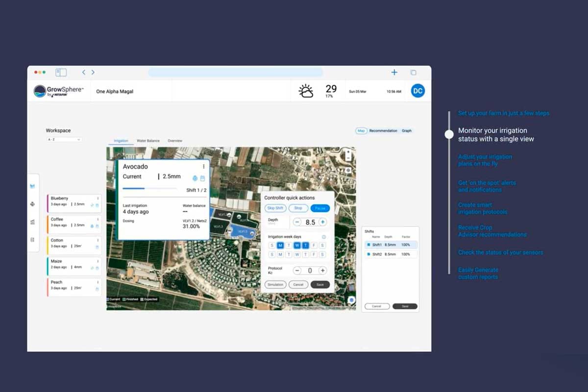Open the Workspace A-Z sort dropdown
This screenshot has width=588, height=392.
click(x=64, y=140)
